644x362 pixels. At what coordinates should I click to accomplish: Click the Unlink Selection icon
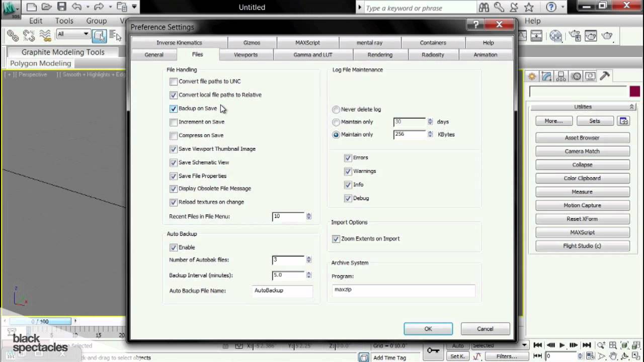(x=29, y=35)
